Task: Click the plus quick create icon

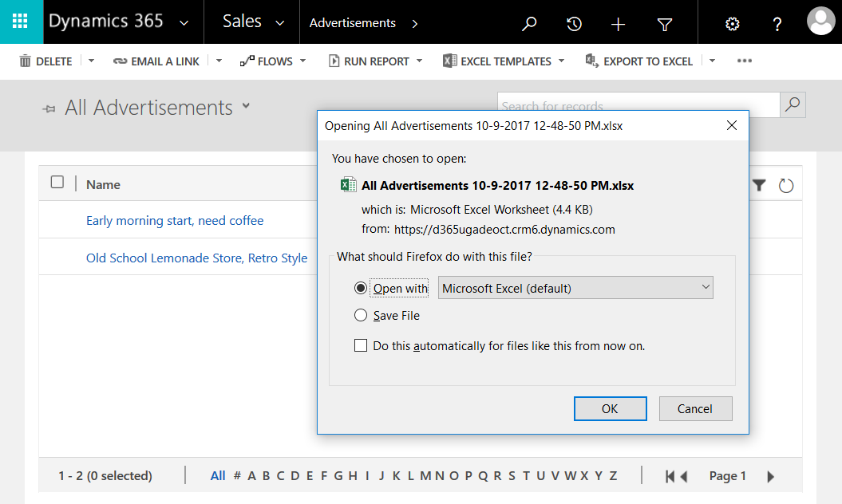Action: (618, 24)
